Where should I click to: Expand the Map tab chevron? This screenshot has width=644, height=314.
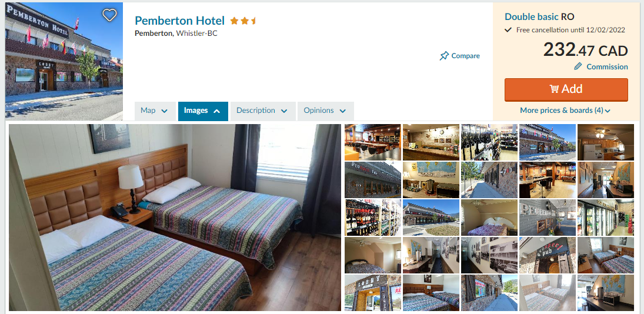click(x=165, y=111)
